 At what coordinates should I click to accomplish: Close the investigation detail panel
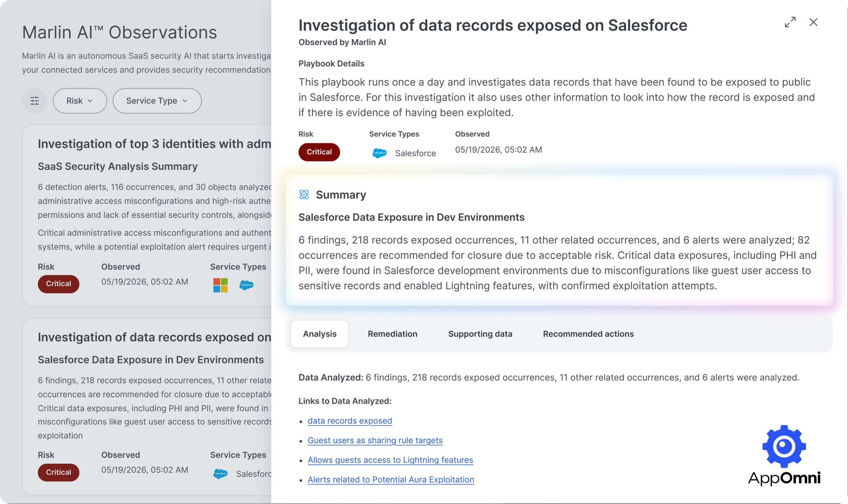pyautogui.click(x=813, y=23)
